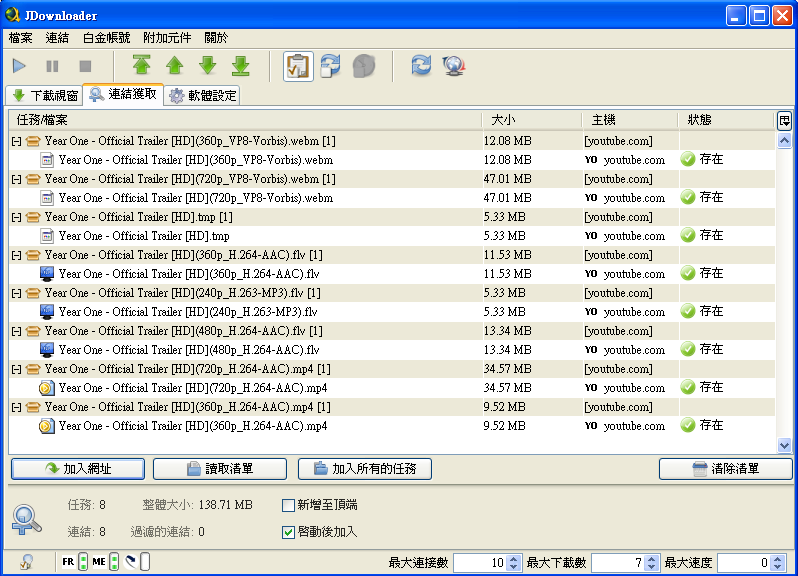Open the 白金帳號 menu

pos(106,38)
